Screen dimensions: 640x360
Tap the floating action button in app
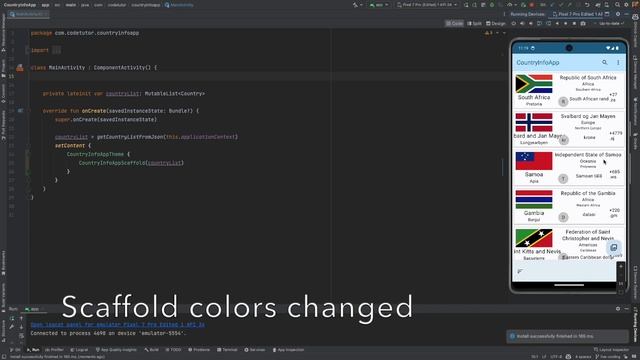coord(613,248)
